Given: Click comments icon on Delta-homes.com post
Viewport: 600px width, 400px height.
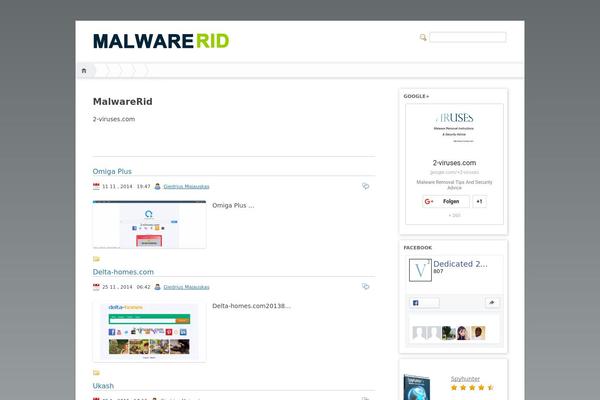Looking at the screenshot, I should [365, 286].
